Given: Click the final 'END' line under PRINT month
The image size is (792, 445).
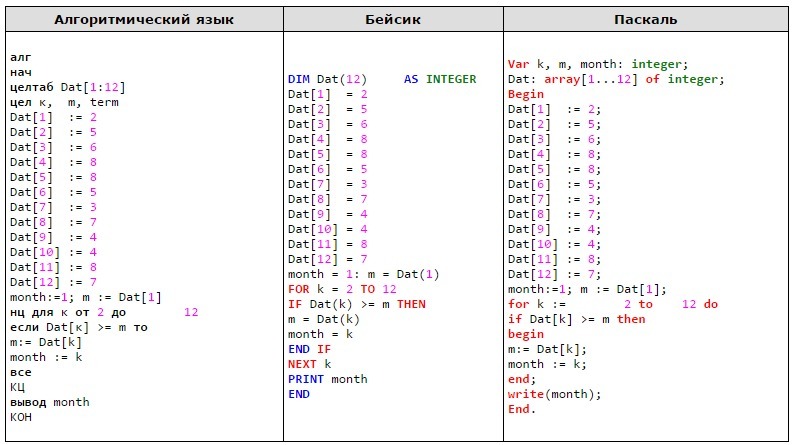Looking at the screenshot, I should point(299,394).
